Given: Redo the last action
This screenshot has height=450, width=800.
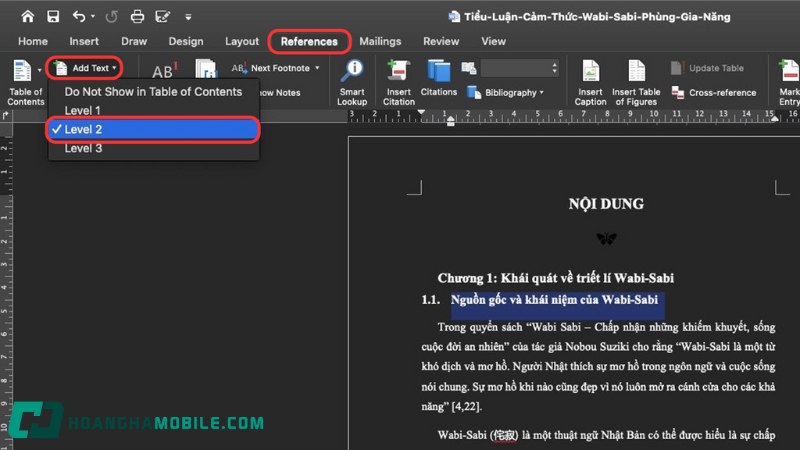Looking at the screenshot, I should coord(111,16).
